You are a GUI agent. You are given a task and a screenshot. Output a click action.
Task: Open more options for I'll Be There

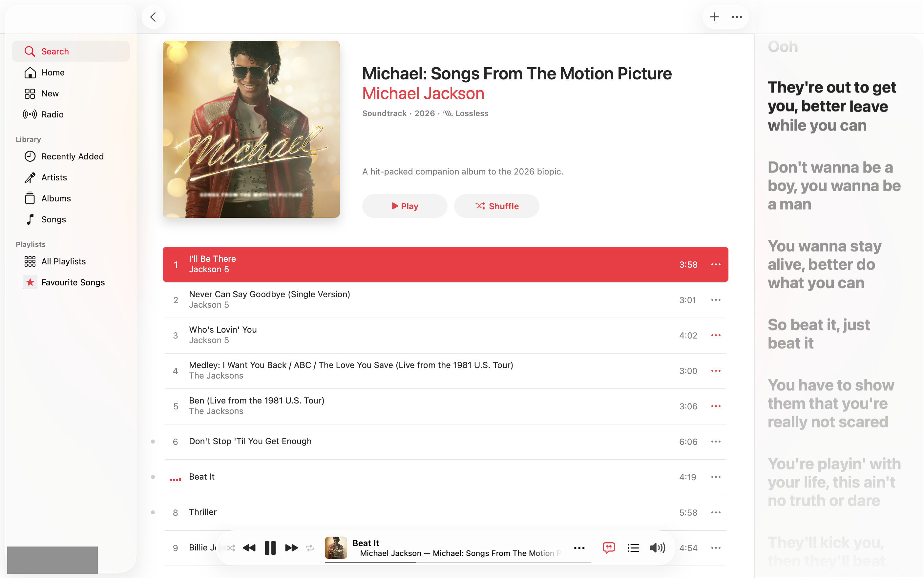[x=716, y=264]
